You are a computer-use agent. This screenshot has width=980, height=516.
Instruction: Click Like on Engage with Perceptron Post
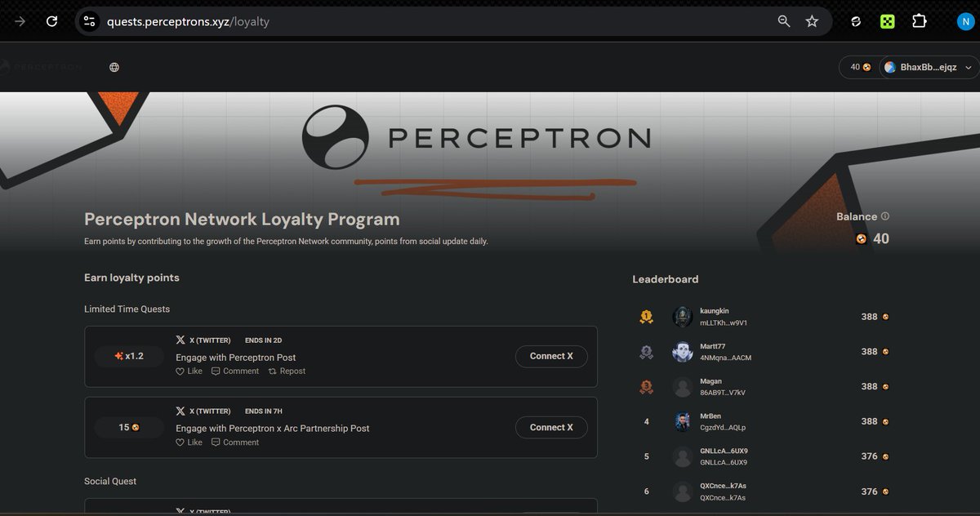pyautogui.click(x=189, y=371)
